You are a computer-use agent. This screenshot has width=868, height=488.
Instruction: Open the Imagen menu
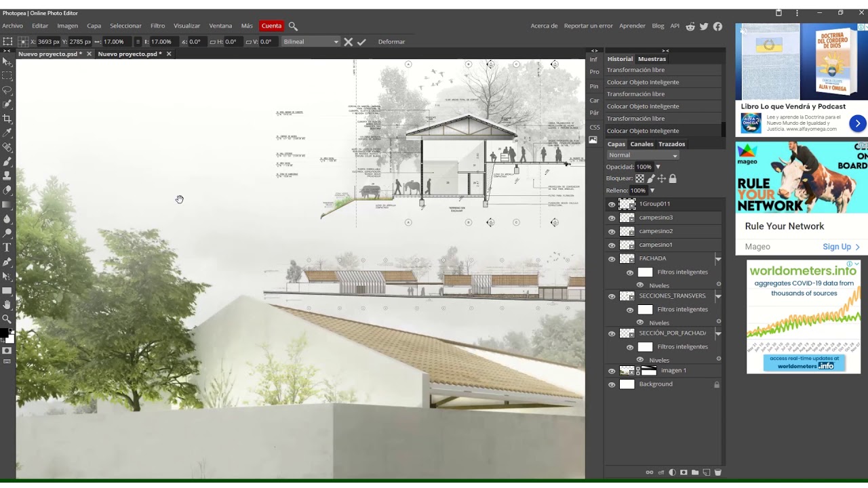coord(67,26)
